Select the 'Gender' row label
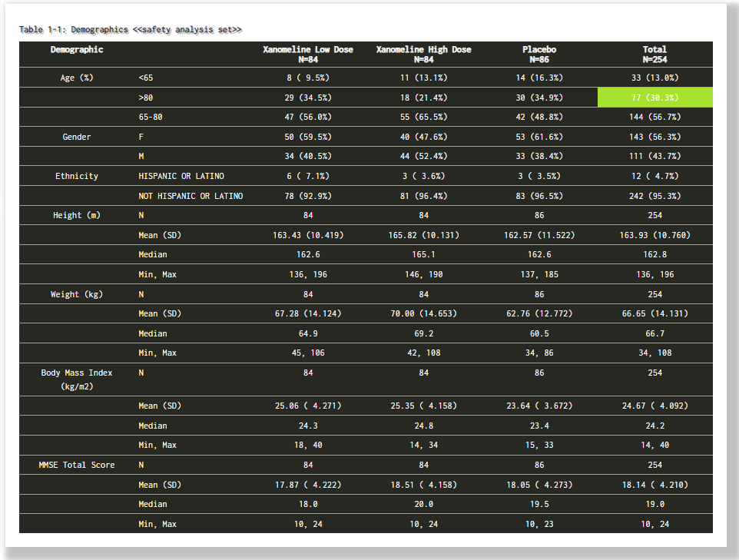Screen dimensions: 739x560 (77, 137)
